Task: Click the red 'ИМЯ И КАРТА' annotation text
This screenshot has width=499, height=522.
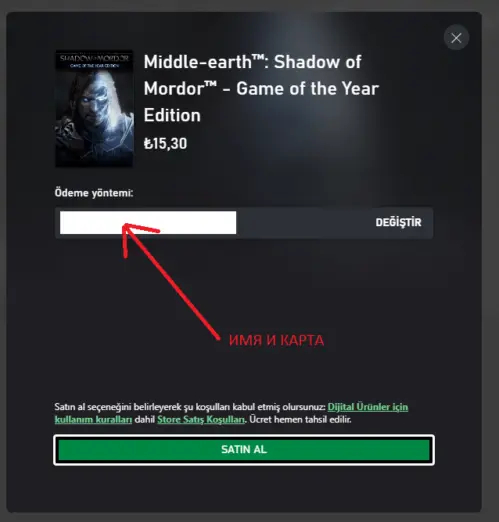Action: click(x=276, y=340)
